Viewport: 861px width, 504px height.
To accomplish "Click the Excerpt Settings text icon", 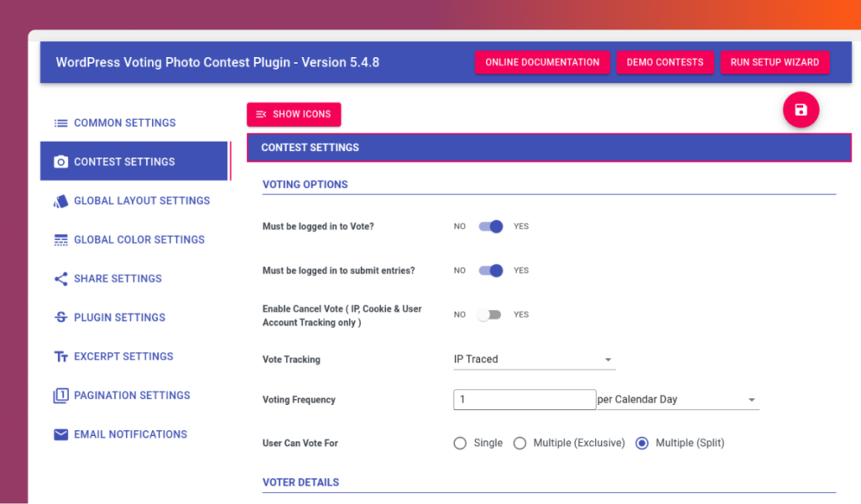I will pyautogui.click(x=61, y=357).
